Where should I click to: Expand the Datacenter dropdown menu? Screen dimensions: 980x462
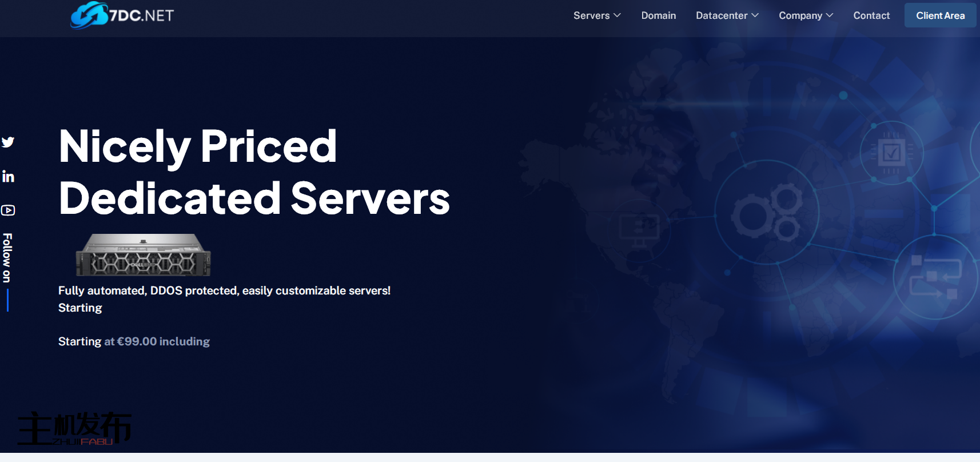pos(727,15)
